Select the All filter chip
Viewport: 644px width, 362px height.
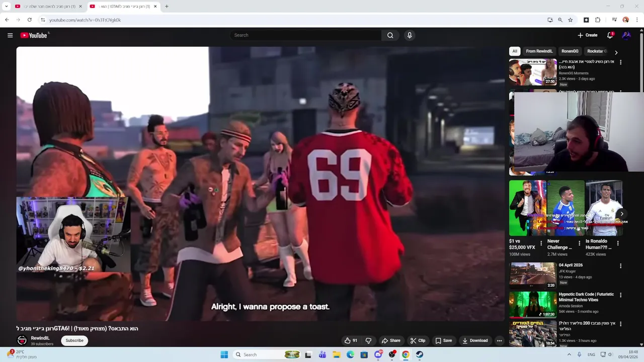coord(515,51)
